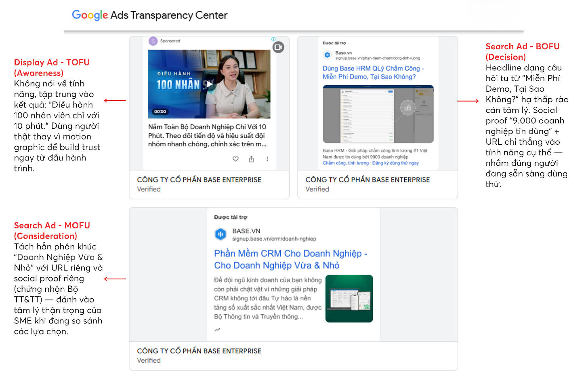
Task: Click the "Được tài trợ" label on HRM ad
Action: click(334, 43)
